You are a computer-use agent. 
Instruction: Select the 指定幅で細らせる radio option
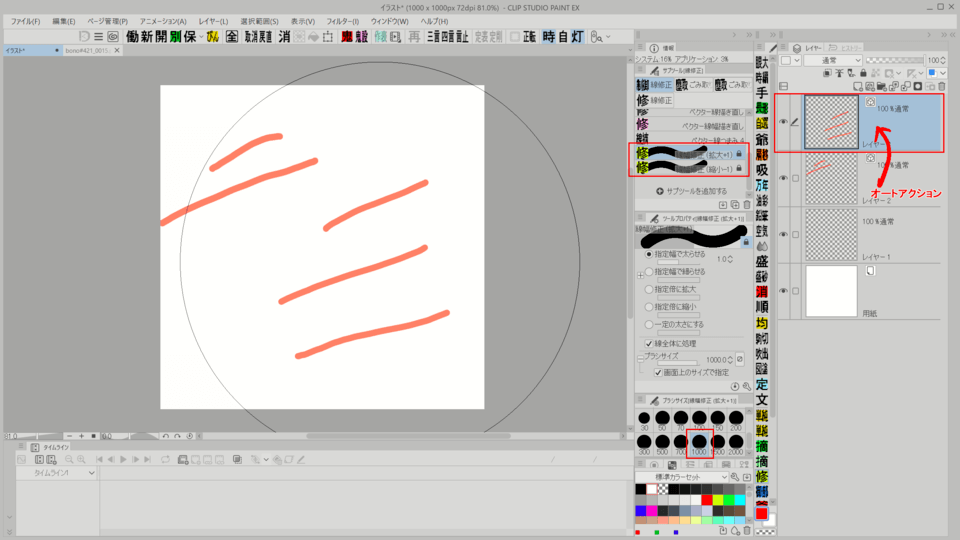tap(648, 271)
